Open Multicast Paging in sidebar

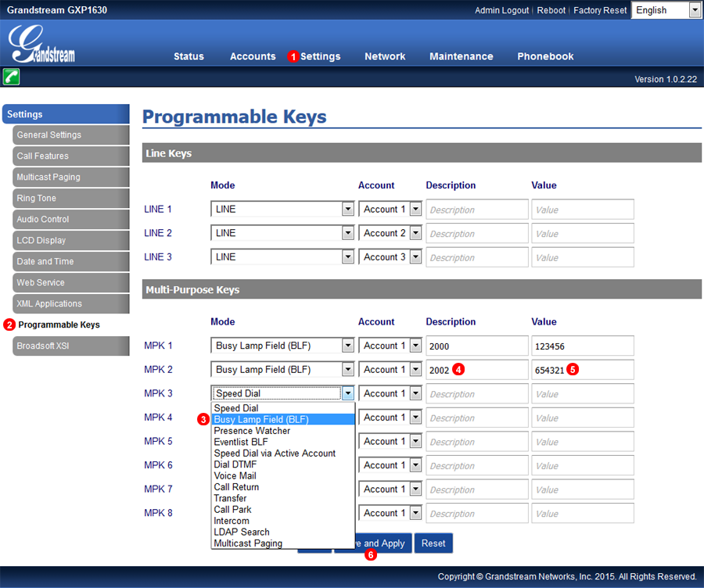tap(71, 177)
